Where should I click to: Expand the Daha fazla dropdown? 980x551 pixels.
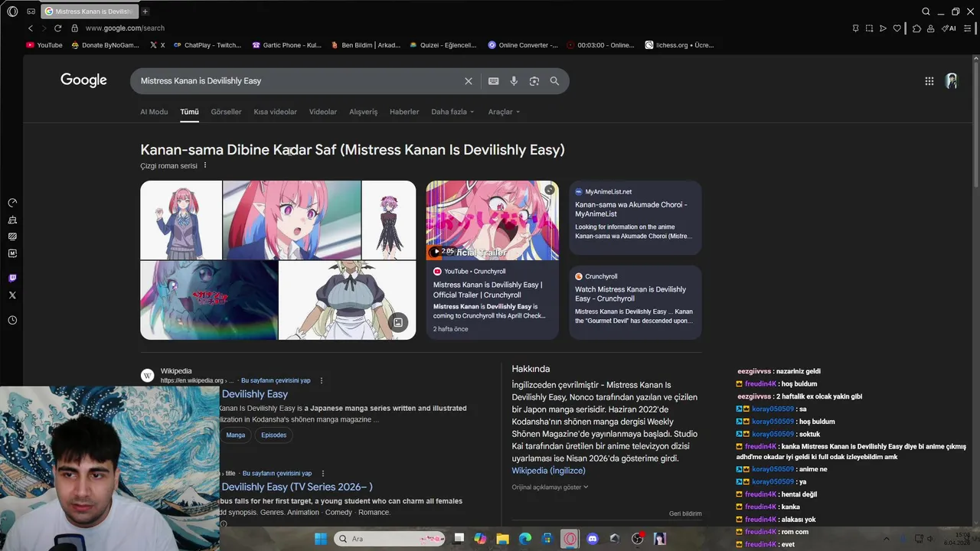point(452,112)
